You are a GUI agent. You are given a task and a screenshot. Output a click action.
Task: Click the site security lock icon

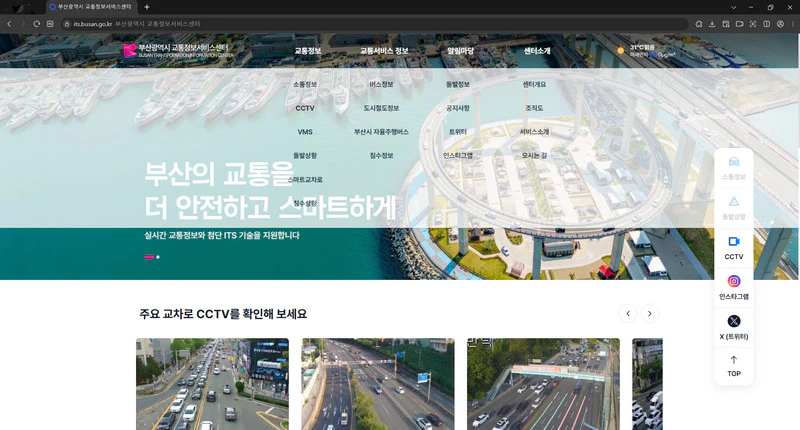pyautogui.click(x=67, y=24)
